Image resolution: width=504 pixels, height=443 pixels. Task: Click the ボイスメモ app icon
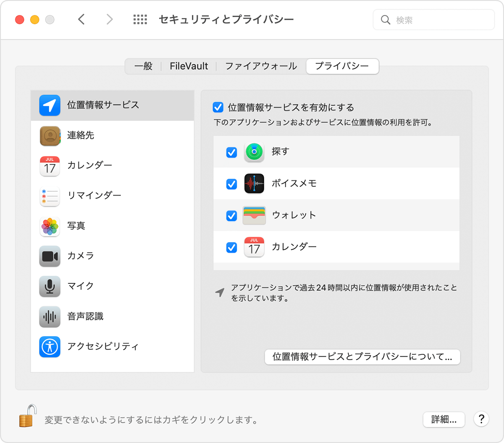pos(254,184)
